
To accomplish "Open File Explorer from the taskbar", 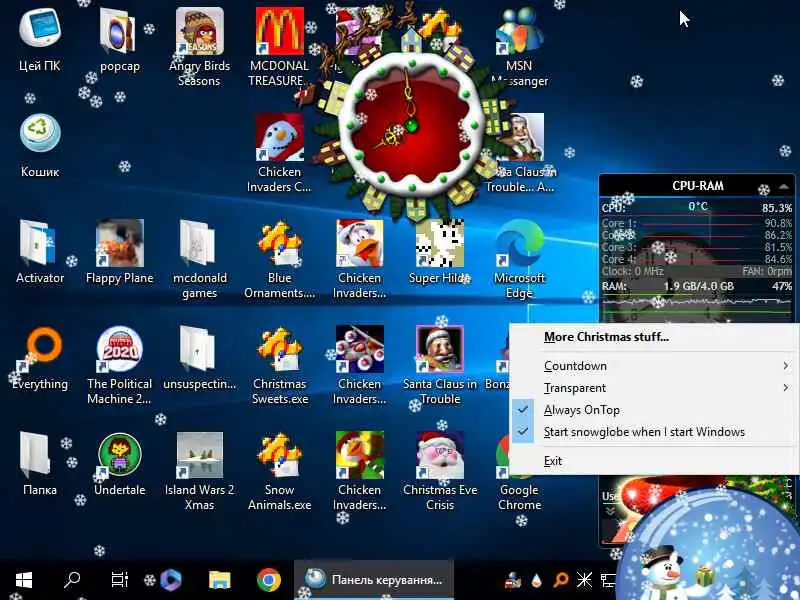I will coord(220,580).
